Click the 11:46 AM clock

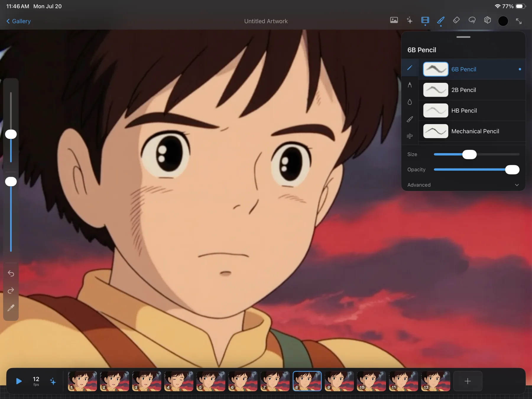point(18,6)
